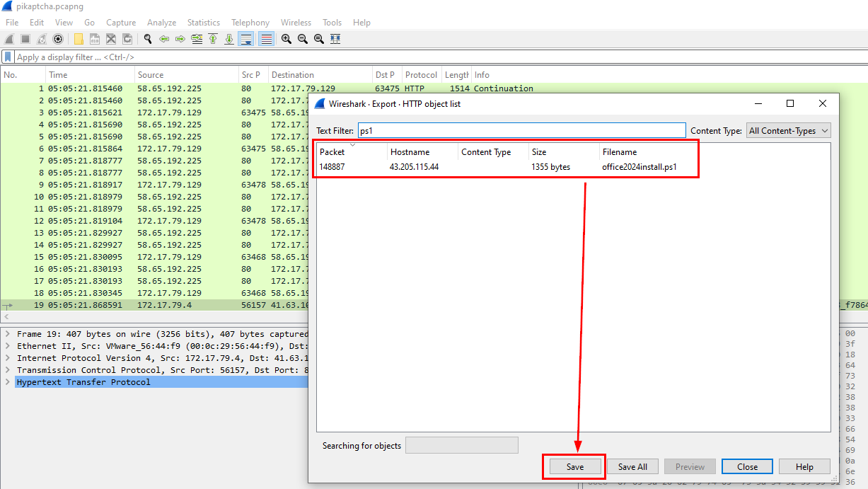Click the Close button in export dialog
The height and width of the screenshot is (489, 868).
pyautogui.click(x=748, y=466)
